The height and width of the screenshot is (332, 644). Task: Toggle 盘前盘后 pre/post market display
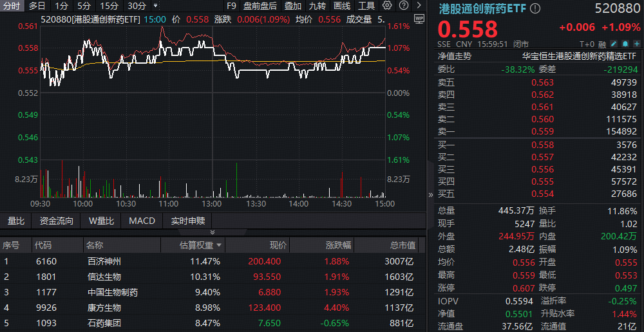coord(260,6)
